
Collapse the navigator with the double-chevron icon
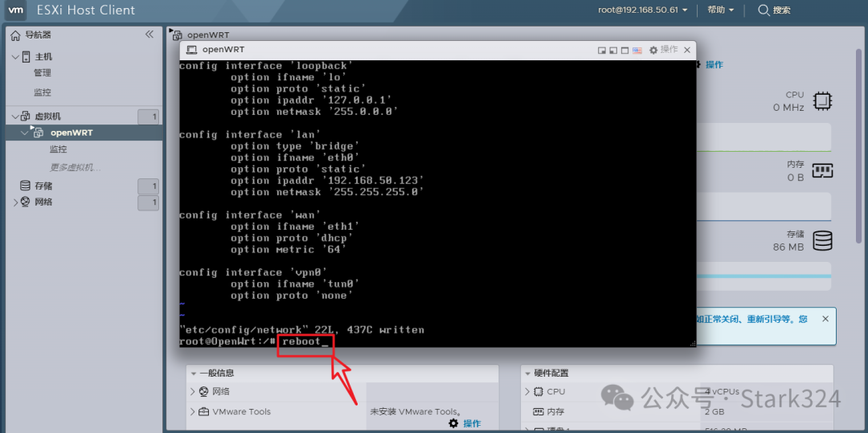tap(149, 35)
